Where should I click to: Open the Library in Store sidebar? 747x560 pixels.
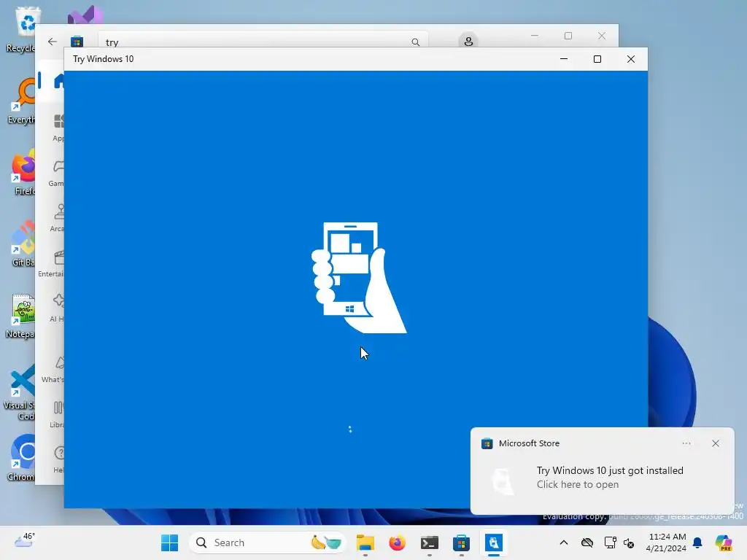[x=57, y=414]
